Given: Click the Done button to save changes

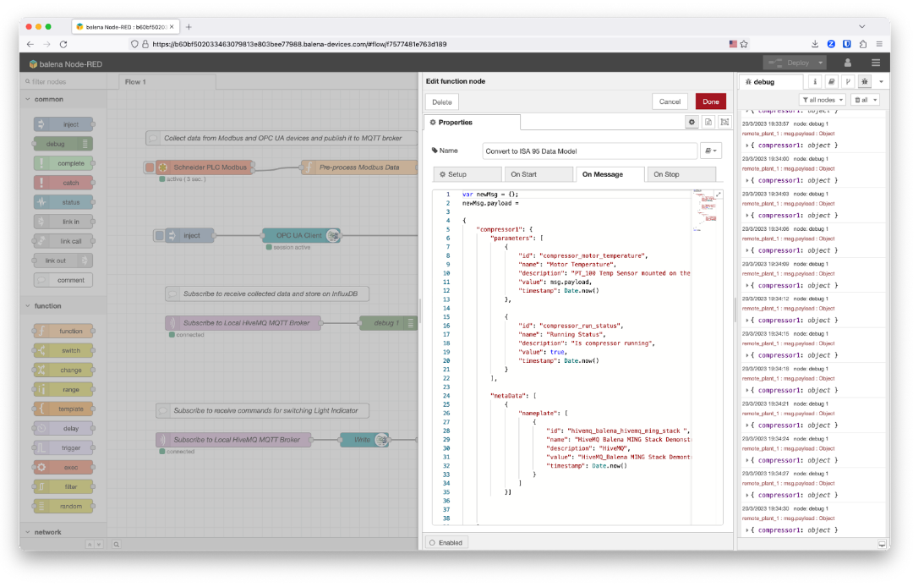Looking at the screenshot, I should [x=710, y=101].
